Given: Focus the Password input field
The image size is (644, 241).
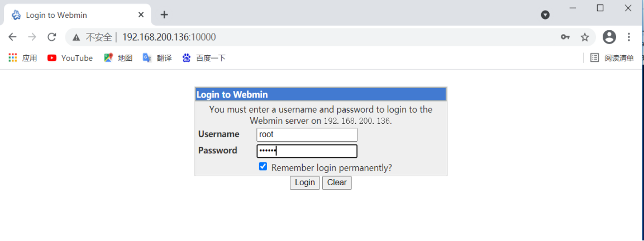Looking at the screenshot, I should 307,151.
